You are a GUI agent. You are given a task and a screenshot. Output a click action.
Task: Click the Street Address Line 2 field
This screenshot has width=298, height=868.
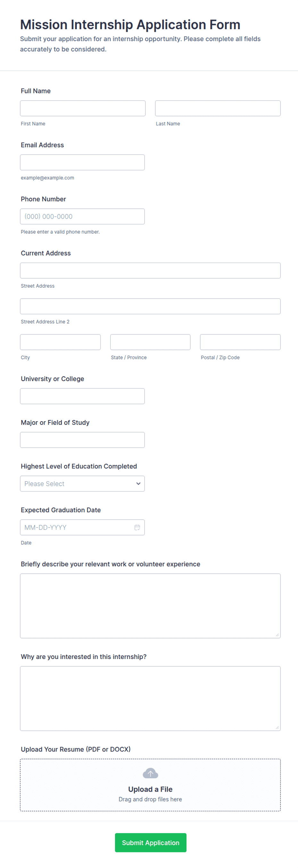pyautogui.click(x=150, y=306)
